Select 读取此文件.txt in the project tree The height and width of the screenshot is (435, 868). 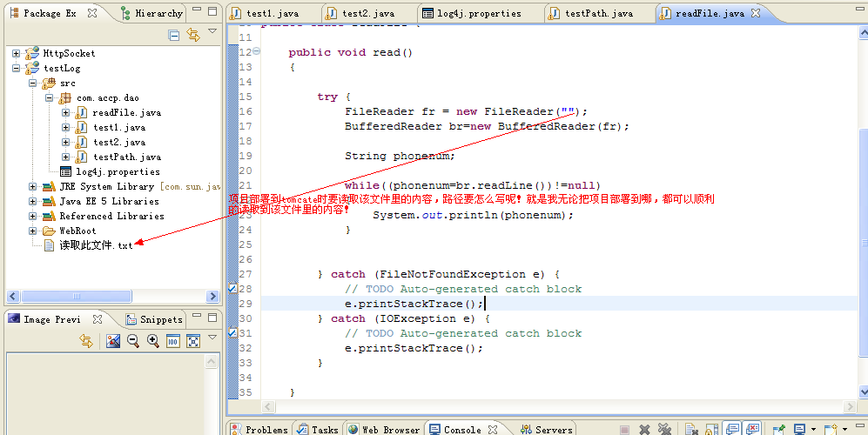coord(96,246)
